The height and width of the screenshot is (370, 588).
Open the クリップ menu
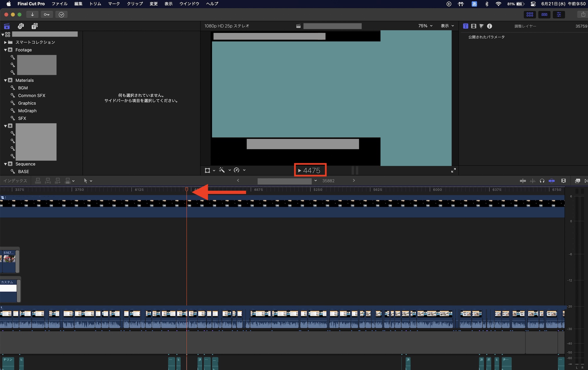pyautogui.click(x=135, y=4)
